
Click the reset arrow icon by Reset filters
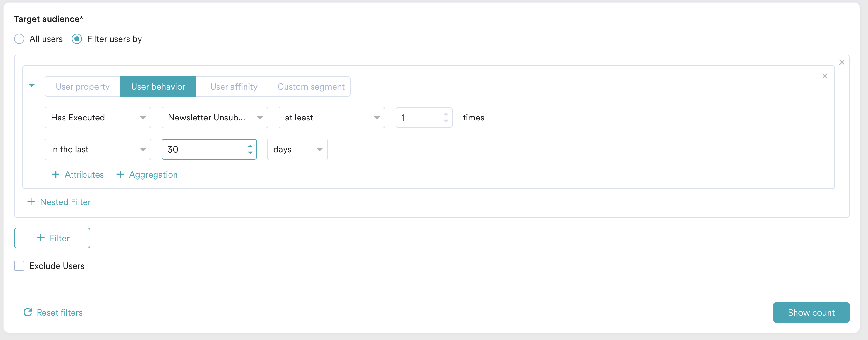pos(28,312)
